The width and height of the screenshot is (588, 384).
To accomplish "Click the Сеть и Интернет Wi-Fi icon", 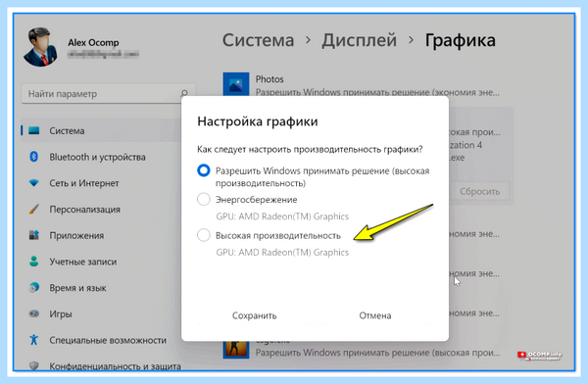I will (33, 183).
